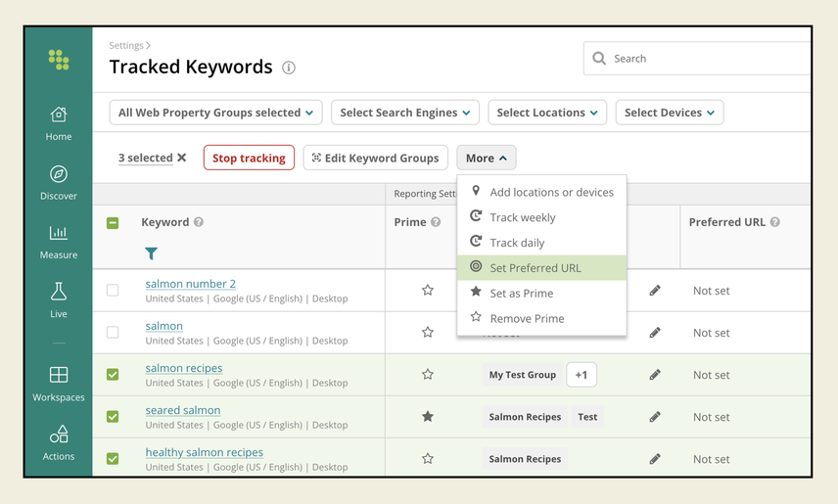Check the salmon number 2 checkbox
The width and height of the screenshot is (838, 504).
click(x=113, y=291)
